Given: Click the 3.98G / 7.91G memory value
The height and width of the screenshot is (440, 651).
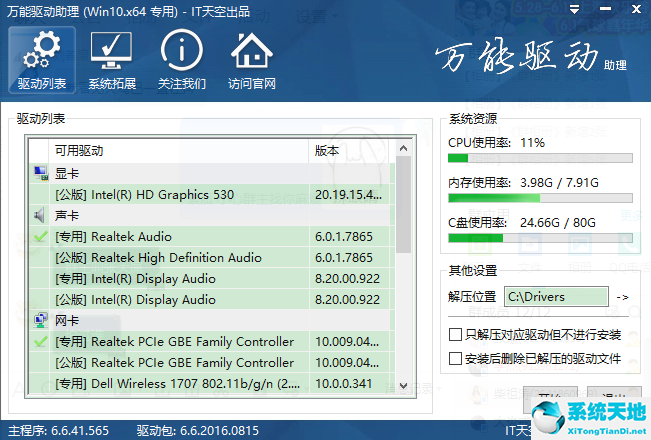Looking at the screenshot, I should click(559, 183).
